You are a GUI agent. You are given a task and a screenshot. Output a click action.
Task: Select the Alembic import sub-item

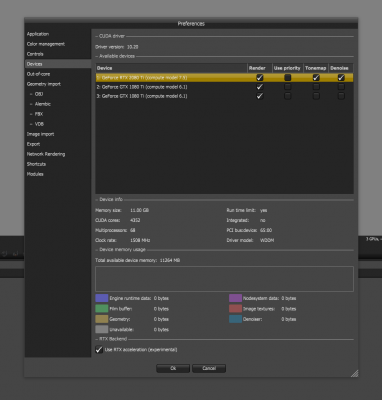click(x=43, y=104)
